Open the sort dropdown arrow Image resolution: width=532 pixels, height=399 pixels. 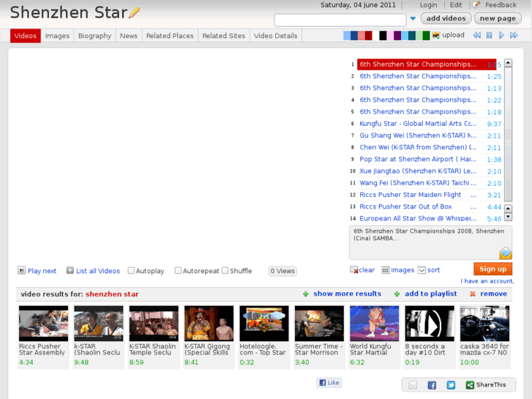(422, 270)
